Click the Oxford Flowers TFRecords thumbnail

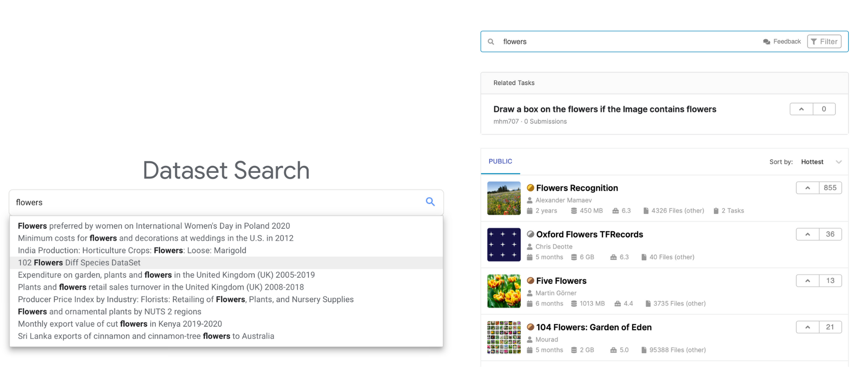pyautogui.click(x=504, y=245)
